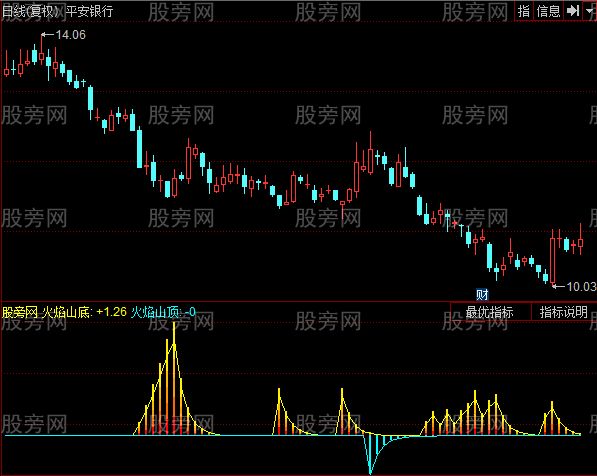Select the 火焰山底 indicator label
597x476 pixels.
pos(67,312)
